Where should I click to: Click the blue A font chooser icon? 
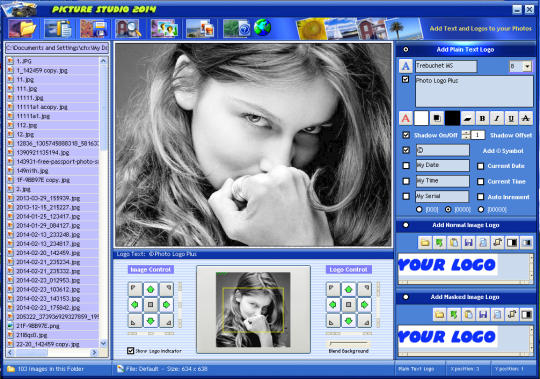coord(406,66)
